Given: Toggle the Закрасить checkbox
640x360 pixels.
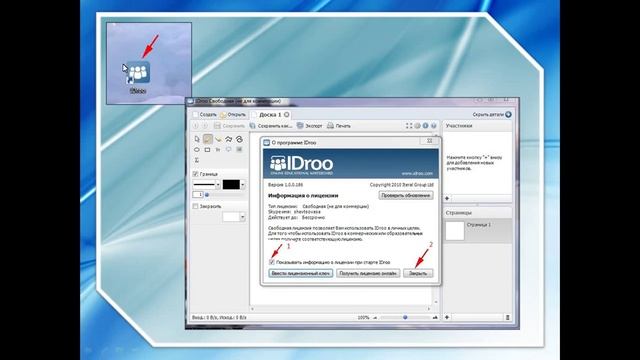Looking at the screenshot, I should click(195, 206).
